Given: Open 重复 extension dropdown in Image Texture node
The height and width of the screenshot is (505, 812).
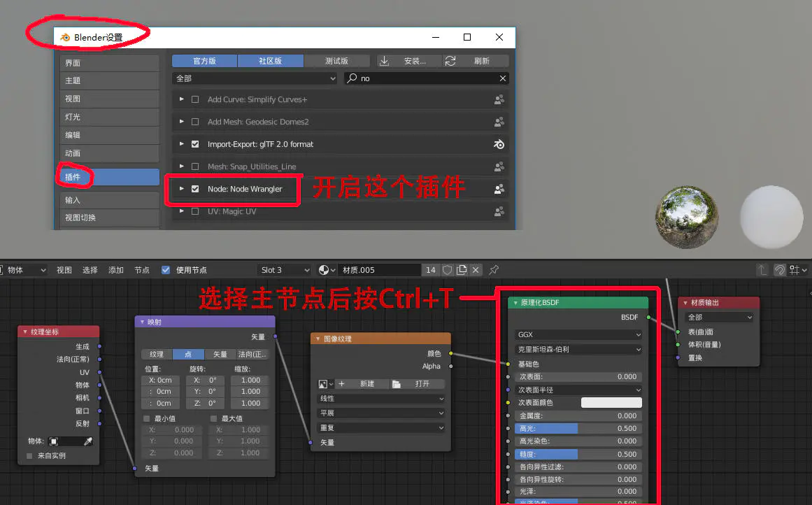Looking at the screenshot, I should pyautogui.click(x=380, y=428).
